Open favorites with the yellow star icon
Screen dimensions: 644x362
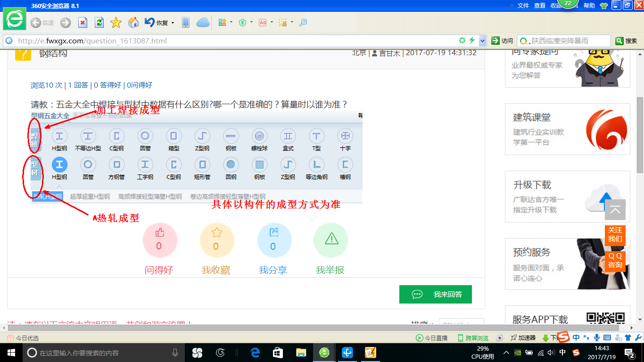point(116,22)
